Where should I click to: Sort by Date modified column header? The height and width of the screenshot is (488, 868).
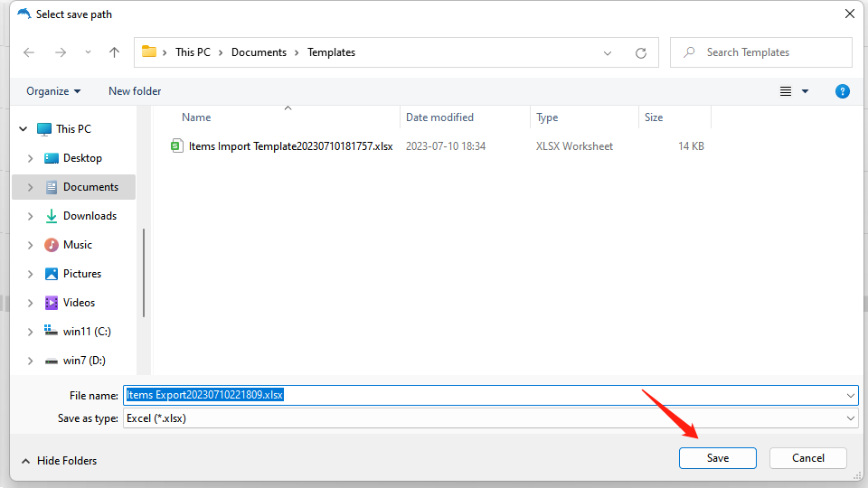tap(440, 117)
